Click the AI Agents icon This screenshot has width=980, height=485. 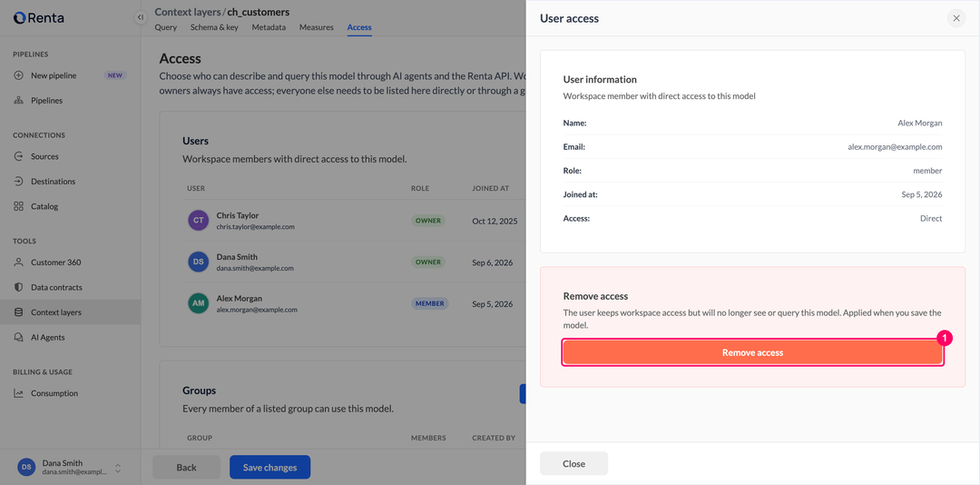pyautogui.click(x=19, y=337)
